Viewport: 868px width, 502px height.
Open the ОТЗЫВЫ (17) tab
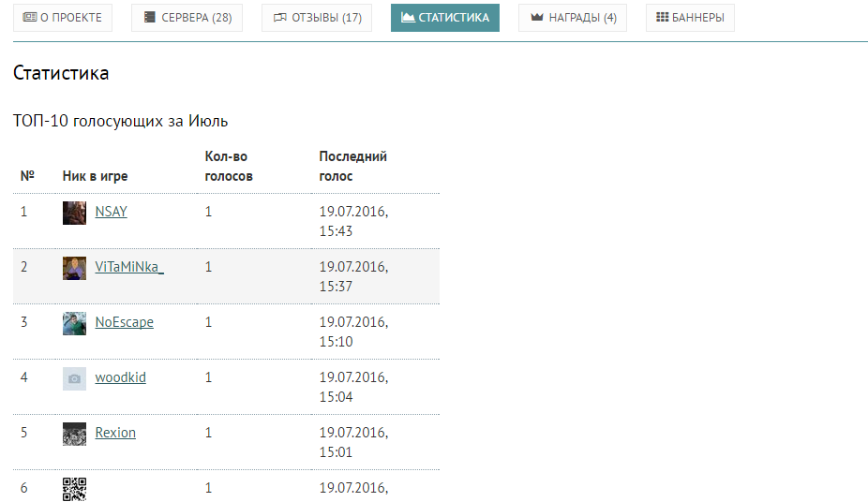click(317, 18)
